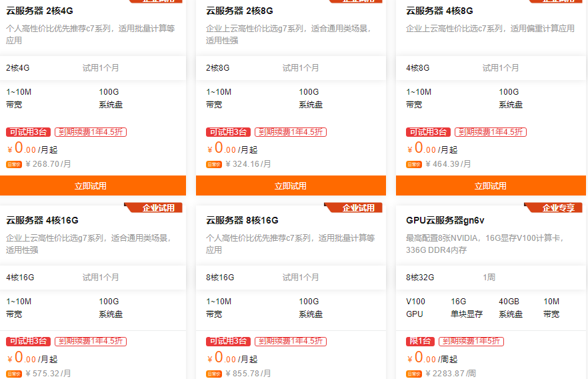Click 日常价 icon beside ¥855.78/月
Image resolution: width=588 pixels, height=379 pixels.
tap(214, 374)
